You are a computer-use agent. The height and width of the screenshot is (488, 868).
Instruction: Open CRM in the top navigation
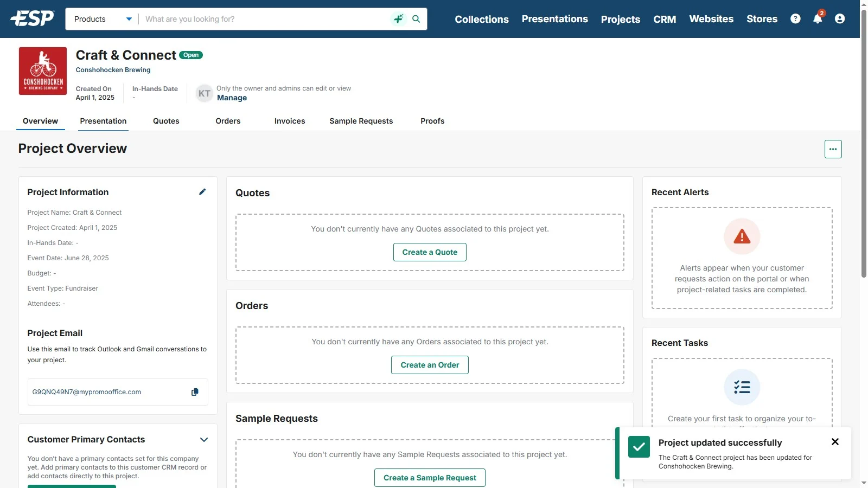coord(665,19)
